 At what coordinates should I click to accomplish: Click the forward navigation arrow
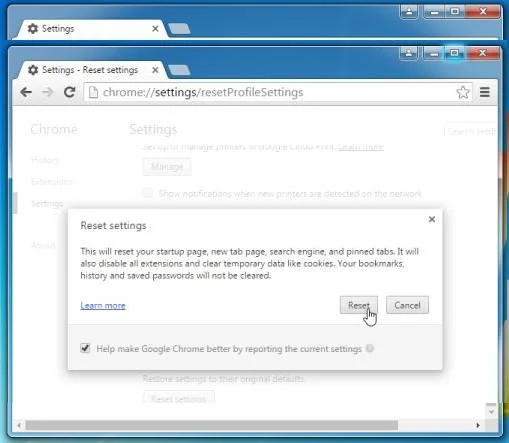point(48,92)
